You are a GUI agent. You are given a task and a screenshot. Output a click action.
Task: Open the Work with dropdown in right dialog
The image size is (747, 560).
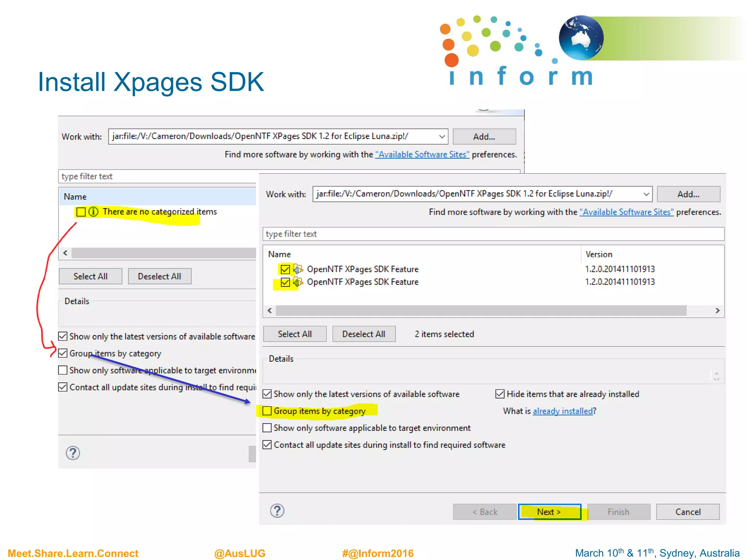(646, 194)
